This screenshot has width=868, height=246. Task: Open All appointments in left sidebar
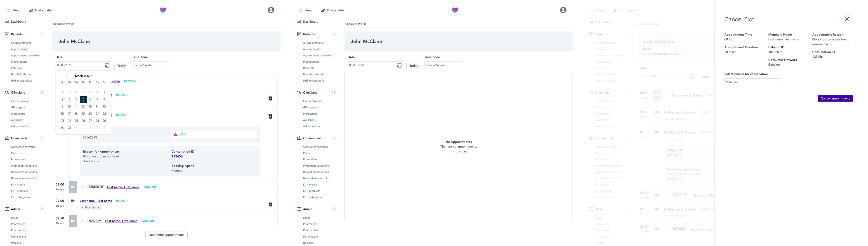click(21, 43)
